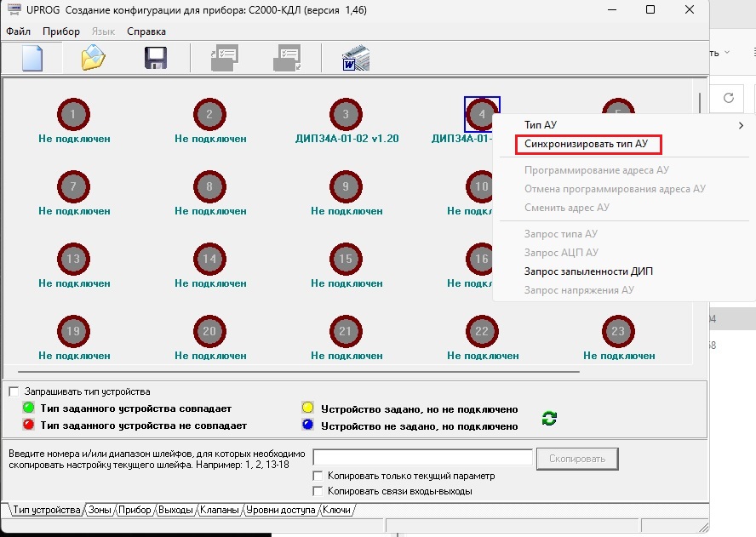Screen dimensions: 756x537
Task: Save configuration with floppy disk icon
Action: click(x=156, y=58)
